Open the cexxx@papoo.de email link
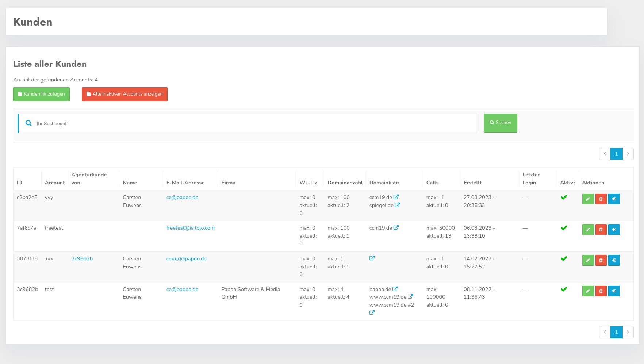 click(x=186, y=258)
